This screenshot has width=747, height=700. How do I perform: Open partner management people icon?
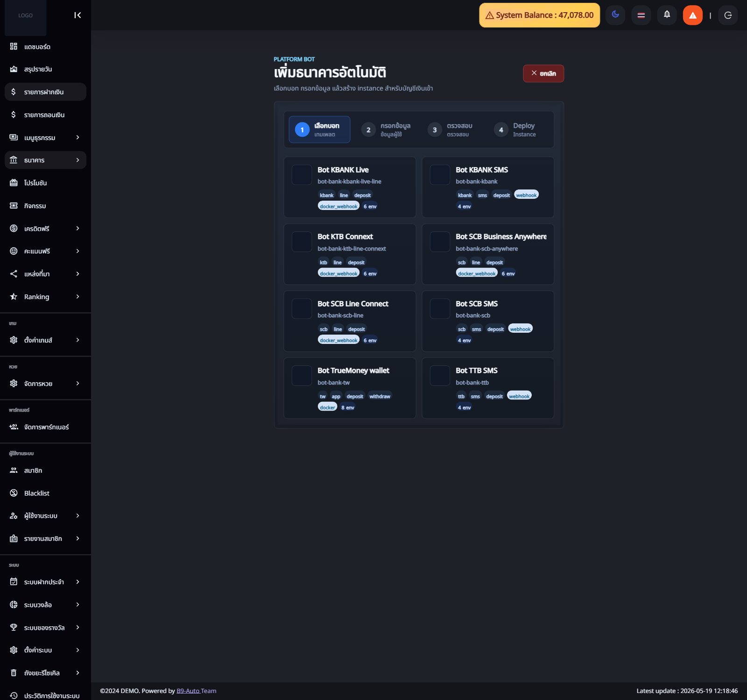[14, 427]
